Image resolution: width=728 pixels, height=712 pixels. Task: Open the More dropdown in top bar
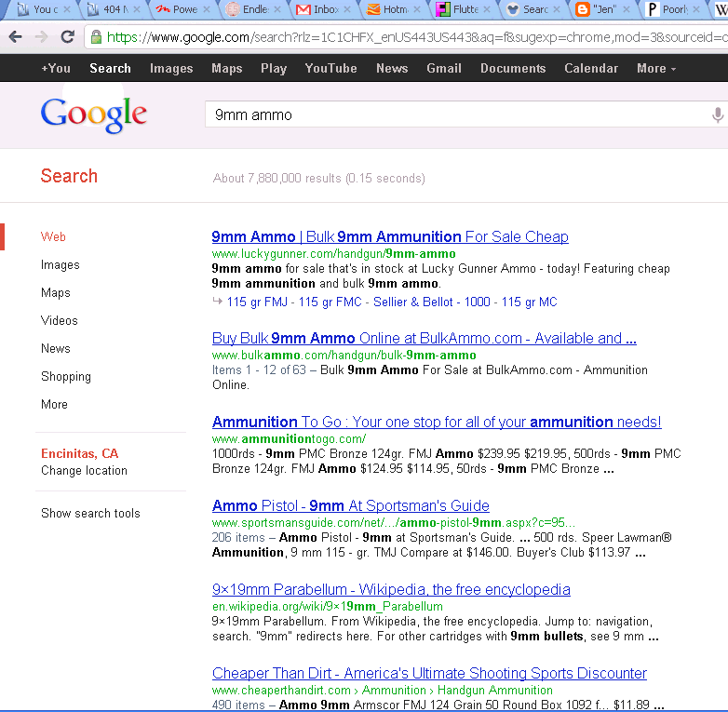655,68
